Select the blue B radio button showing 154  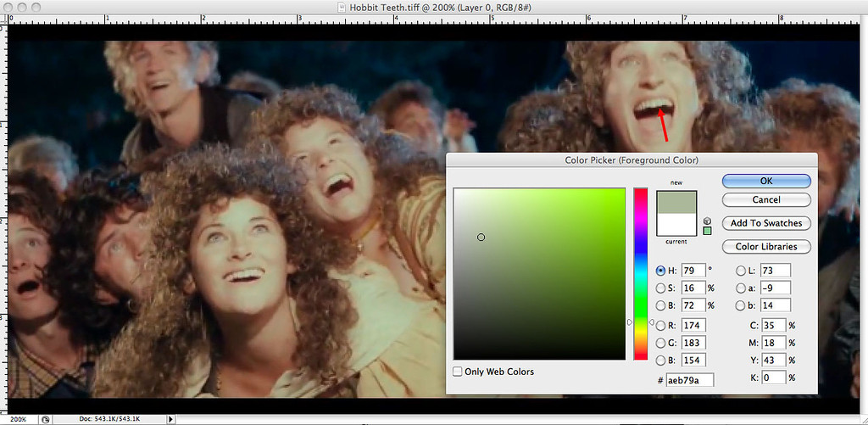click(x=660, y=361)
